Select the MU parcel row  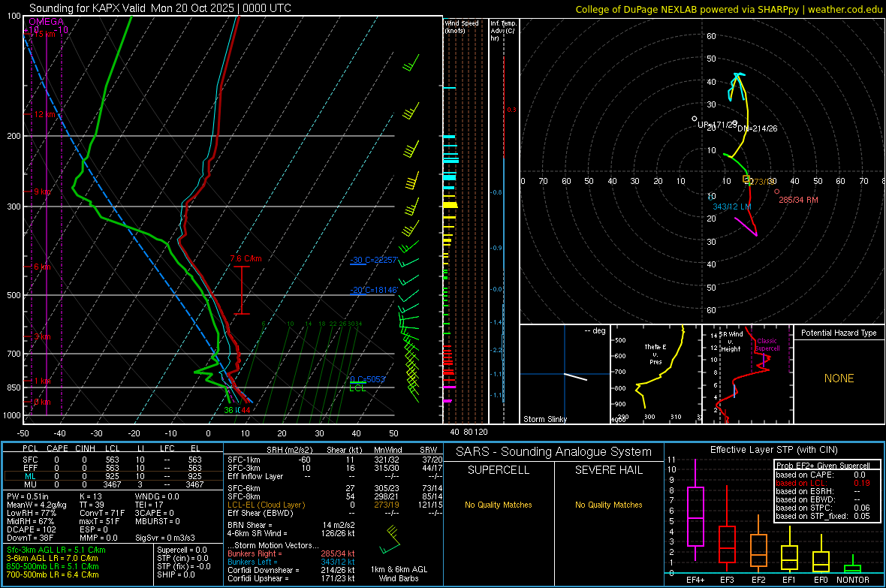click(112, 484)
